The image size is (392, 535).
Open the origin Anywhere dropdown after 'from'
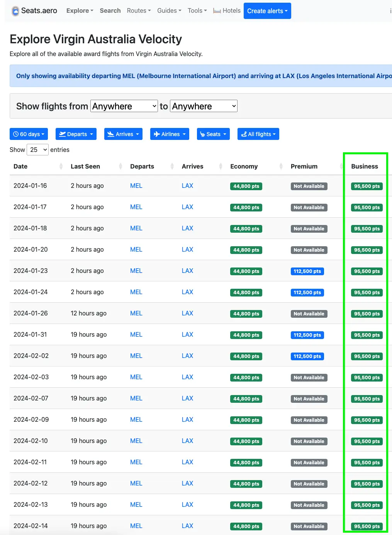tap(124, 106)
